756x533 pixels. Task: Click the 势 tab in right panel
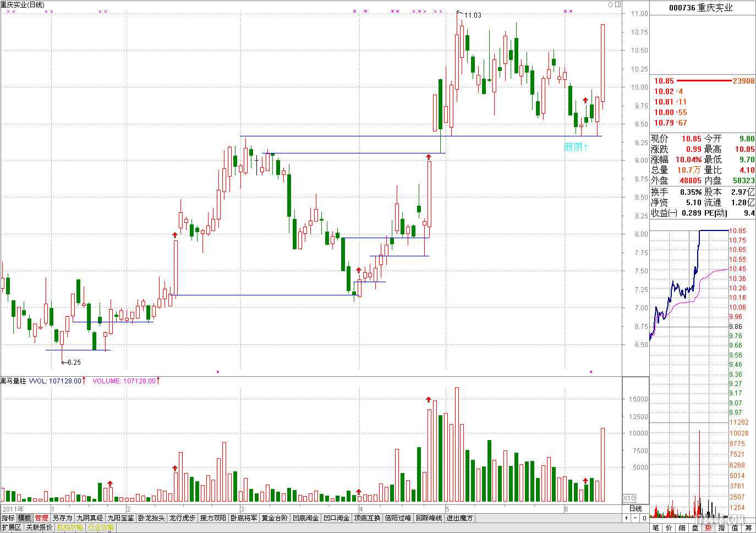tap(709, 528)
